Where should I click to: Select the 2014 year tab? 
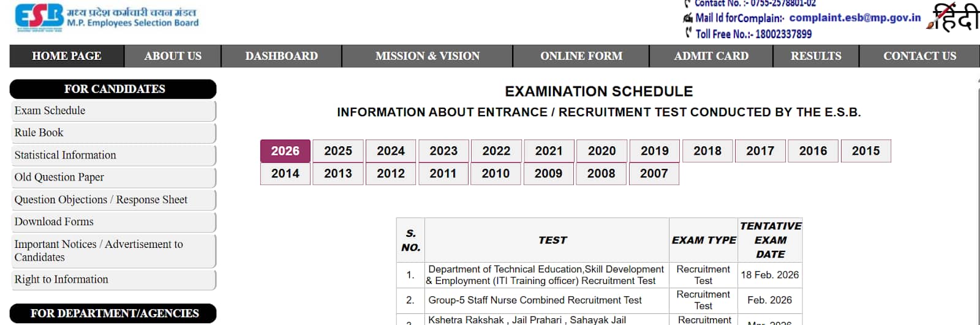click(x=285, y=174)
